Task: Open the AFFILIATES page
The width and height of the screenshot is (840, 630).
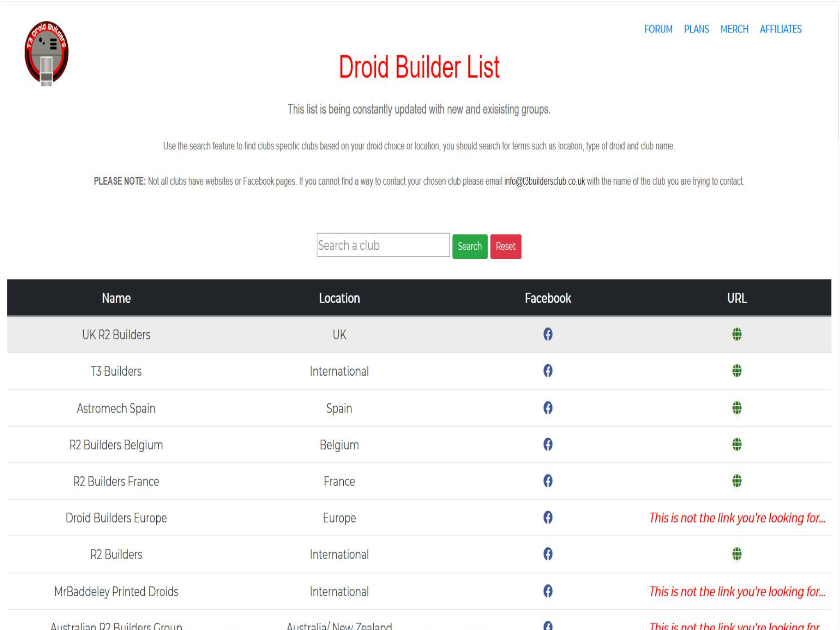Action: point(781,29)
